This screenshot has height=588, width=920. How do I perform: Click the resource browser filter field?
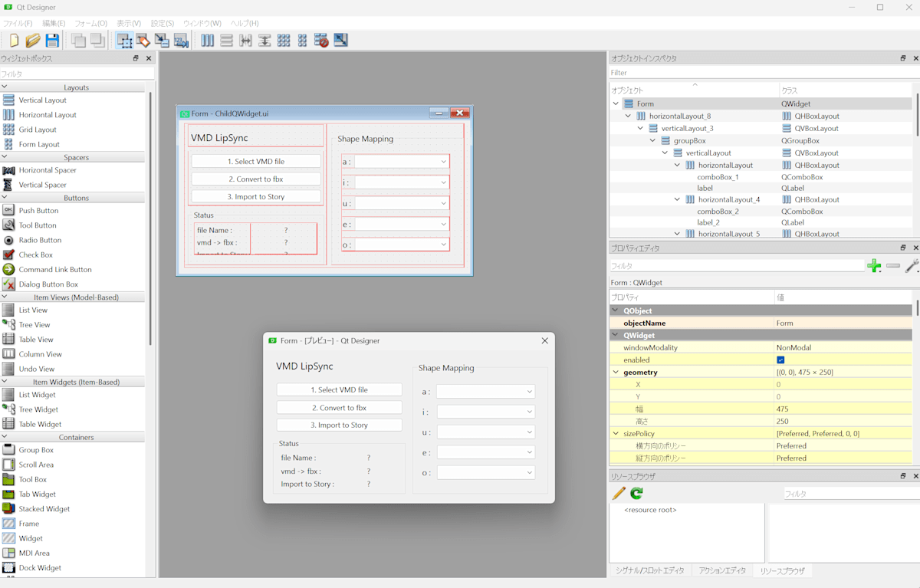[850, 494]
